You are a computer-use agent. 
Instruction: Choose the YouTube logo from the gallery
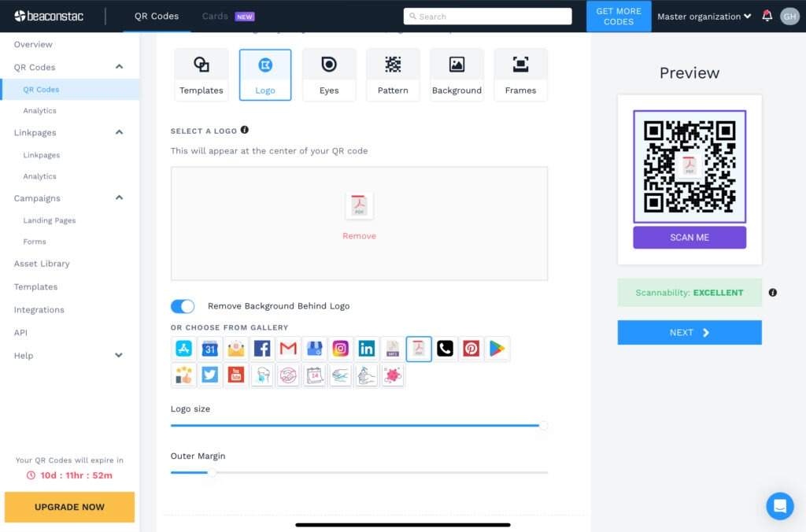[x=235, y=375]
